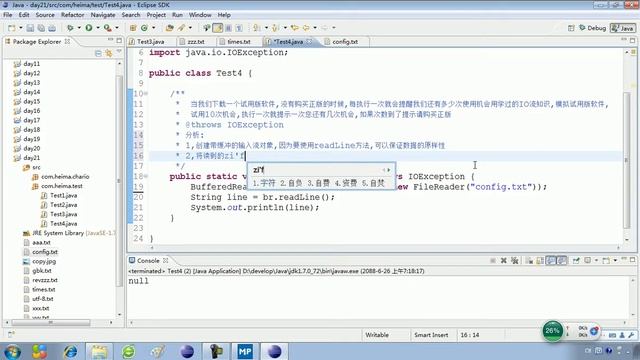The height and width of the screenshot is (360, 640).
Task: Click Last Edit Location arrow icon
Action: (295, 28)
